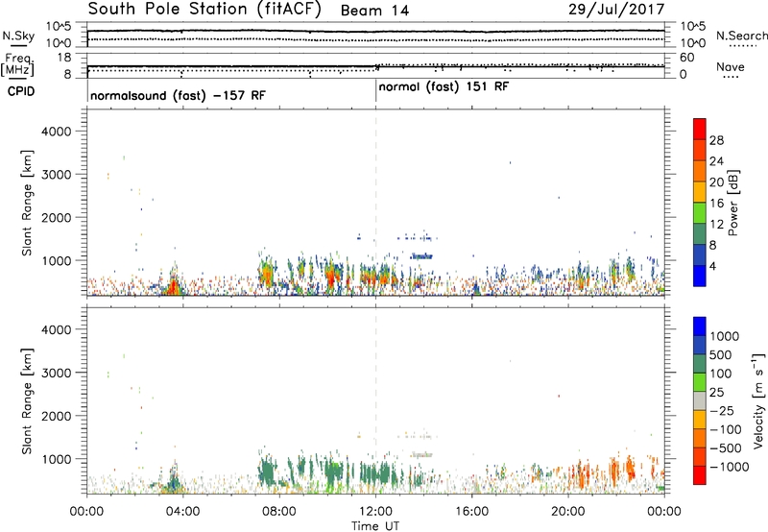
Task: Pick the light green 12–16 dB Power segment
Action: coord(700,213)
